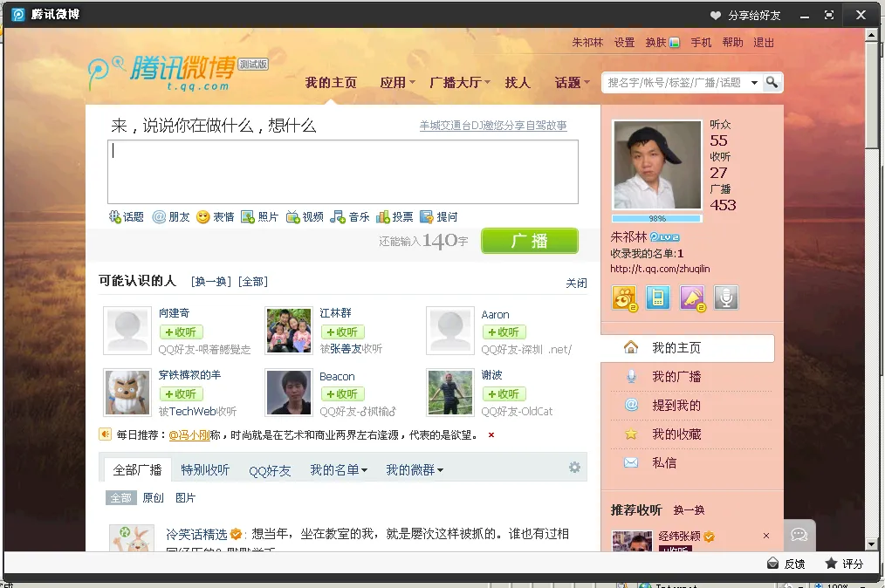Click the blue mobile phone badge icon
Image resolution: width=885 pixels, height=588 pixels.
(x=657, y=297)
